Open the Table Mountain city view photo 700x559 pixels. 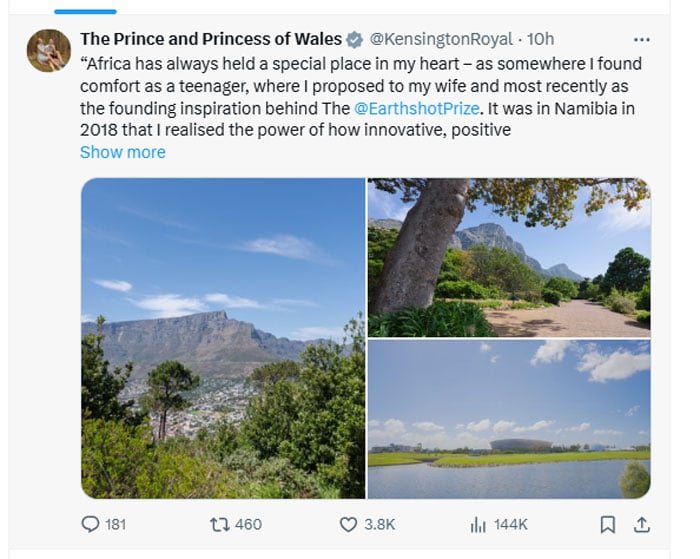223,338
